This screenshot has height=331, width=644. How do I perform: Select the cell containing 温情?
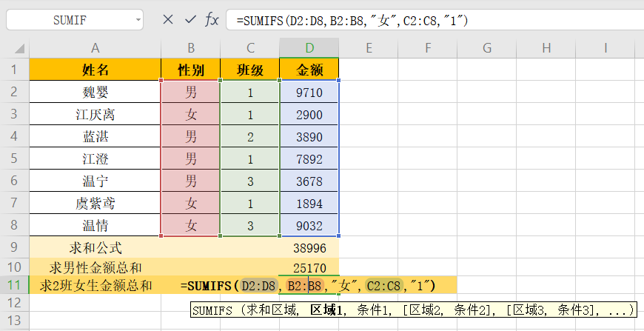pyautogui.click(x=95, y=225)
